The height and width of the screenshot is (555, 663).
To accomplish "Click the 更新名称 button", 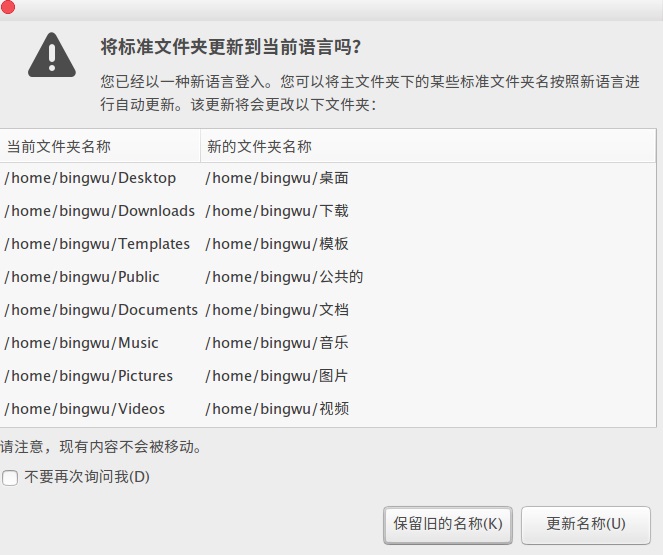I will (586, 524).
